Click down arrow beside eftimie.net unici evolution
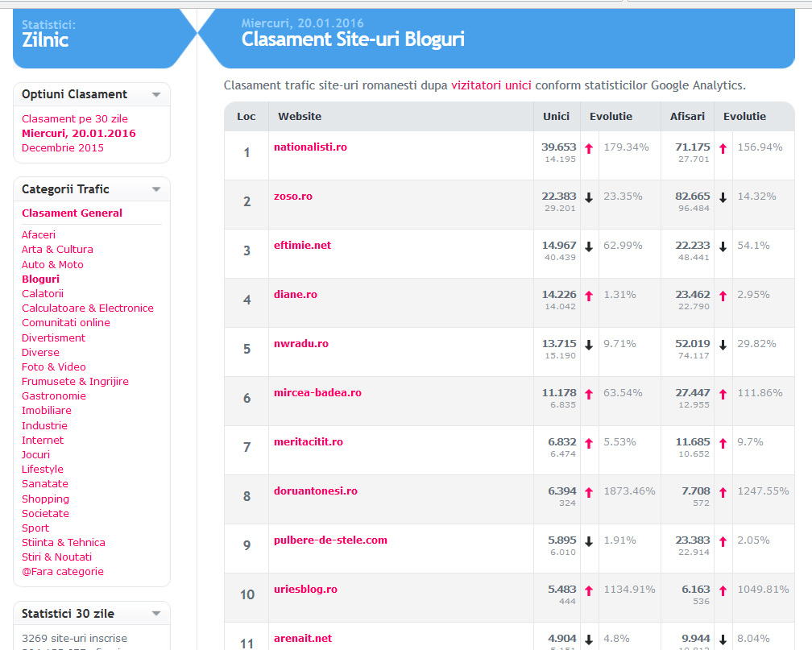This screenshot has height=650, width=812. pos(589,246)
